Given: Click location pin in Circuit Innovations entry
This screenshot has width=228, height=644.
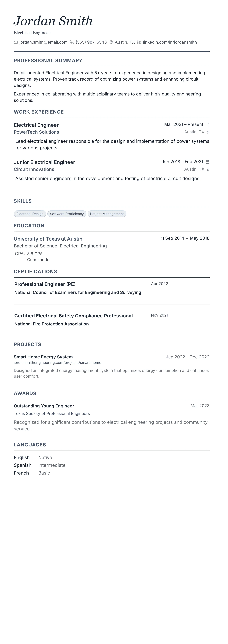Looking at the screenshot, I should tap(208, 169).
